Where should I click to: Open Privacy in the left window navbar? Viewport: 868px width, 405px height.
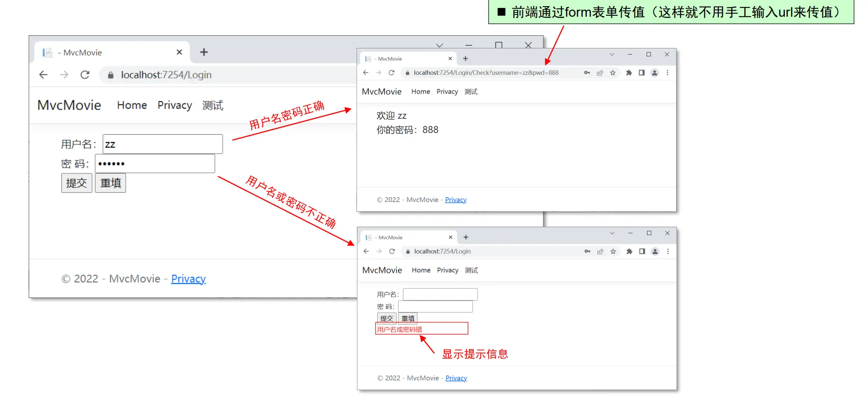[175, 105]
